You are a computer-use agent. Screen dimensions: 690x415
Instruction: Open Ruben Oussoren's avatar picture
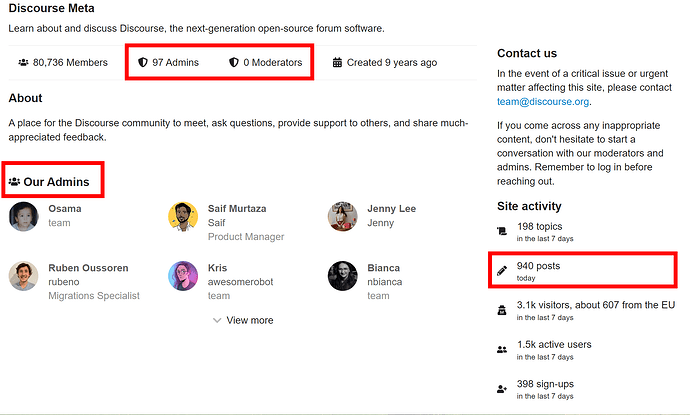pyautogui.click(x=24, y=276)
